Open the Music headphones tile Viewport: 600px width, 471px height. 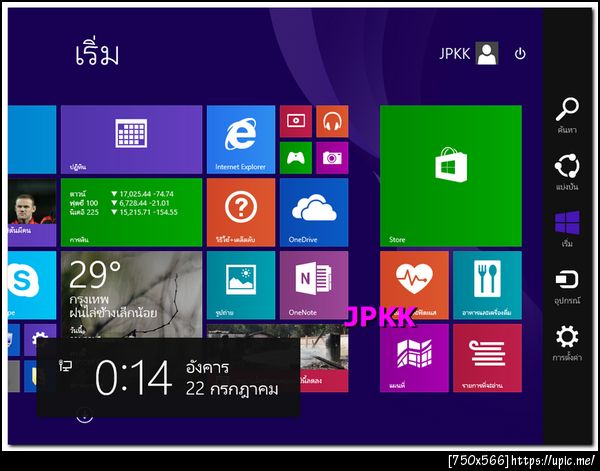[x=332, y=121]
